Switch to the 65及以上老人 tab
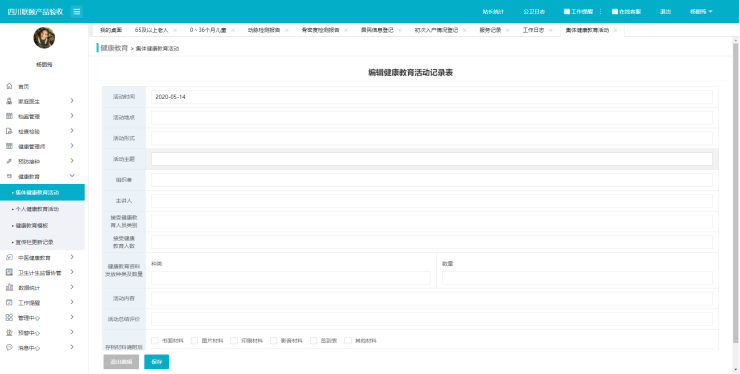This screenshot has width=740, height=374. 151,30
